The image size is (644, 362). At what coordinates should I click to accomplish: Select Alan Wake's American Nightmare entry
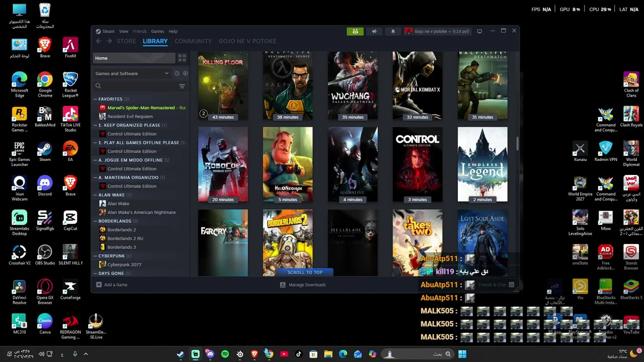pos(141,212)
